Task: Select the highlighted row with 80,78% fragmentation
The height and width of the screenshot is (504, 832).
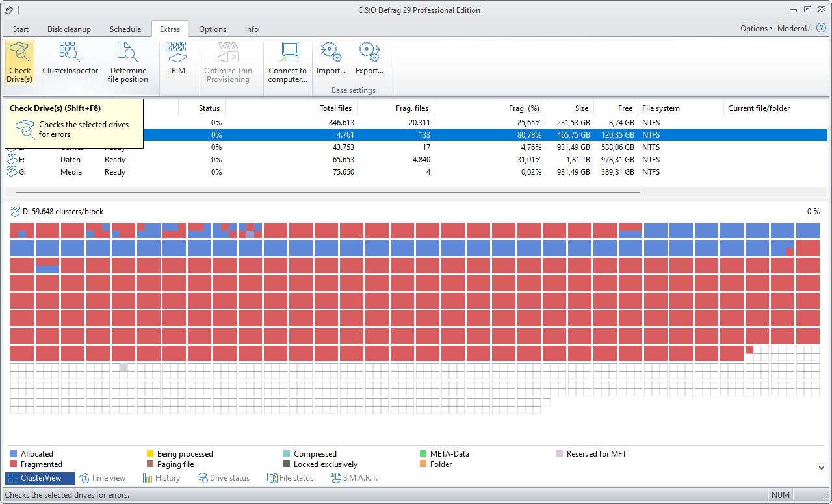Action: pyautogui.click(x=485, y=134)
